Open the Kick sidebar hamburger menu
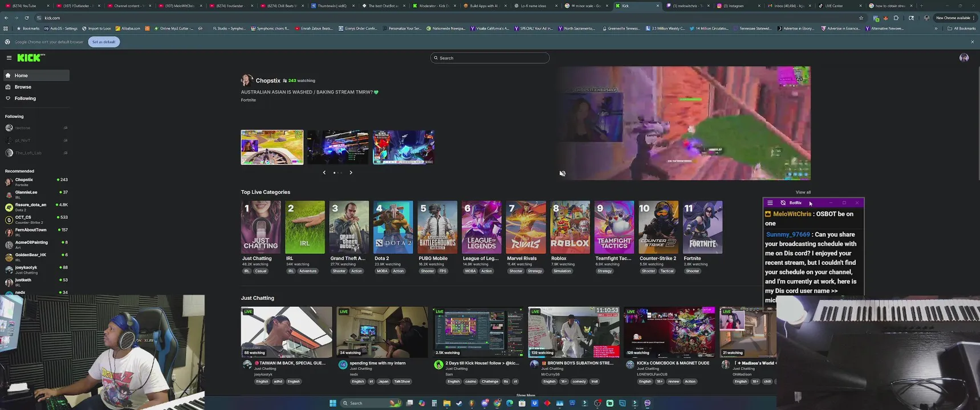980x410 pixels. (9, 58)
